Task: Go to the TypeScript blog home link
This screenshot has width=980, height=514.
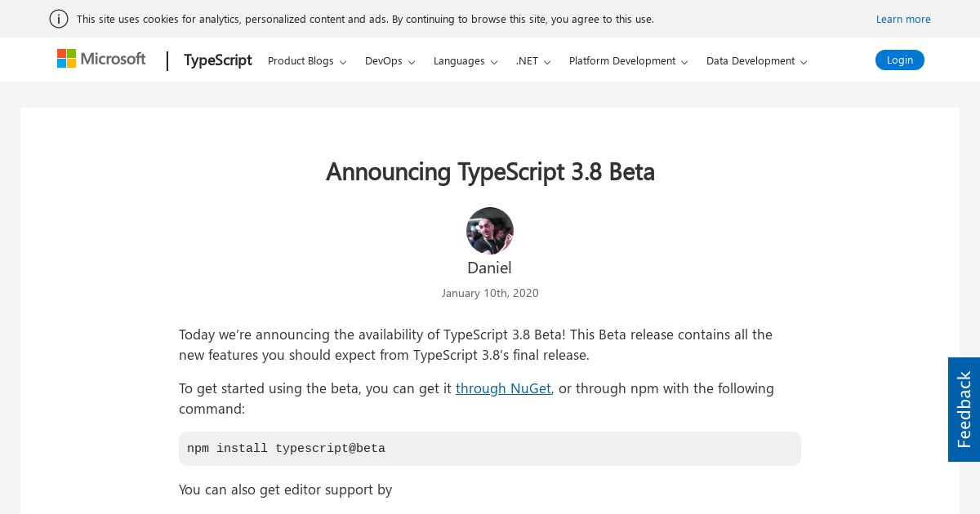Action: click(217, 60)
